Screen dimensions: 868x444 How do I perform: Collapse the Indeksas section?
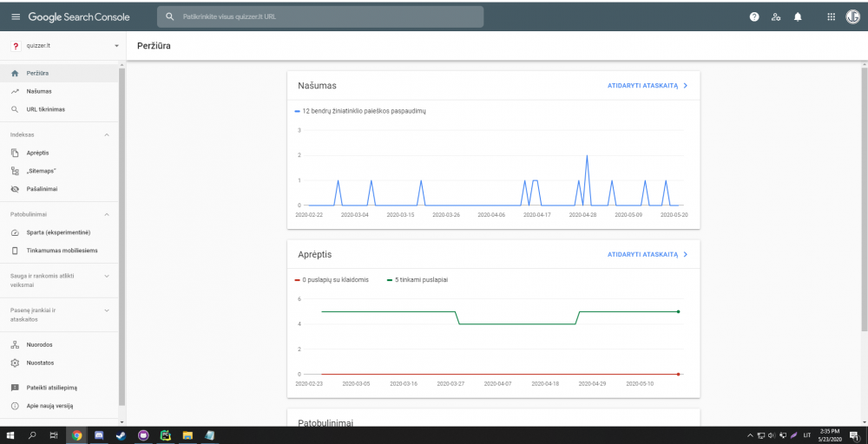coord(107,135)
